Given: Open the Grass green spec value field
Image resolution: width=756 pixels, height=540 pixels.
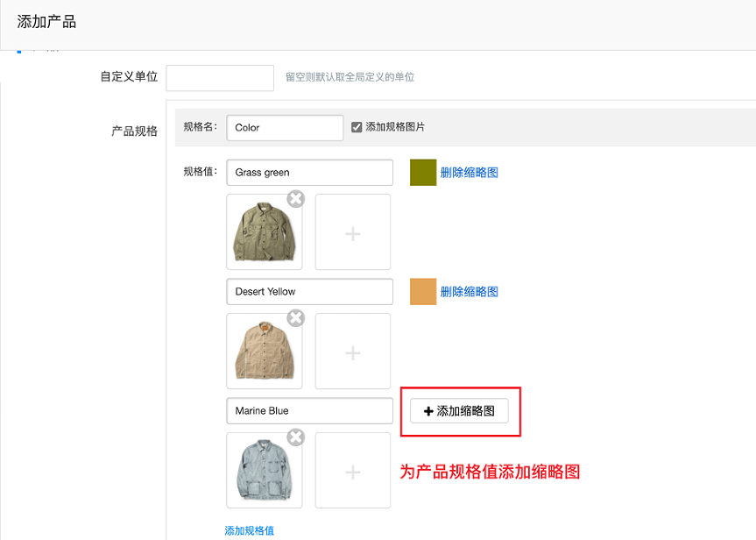Looking at the screenshot, I should coord(308,172).
